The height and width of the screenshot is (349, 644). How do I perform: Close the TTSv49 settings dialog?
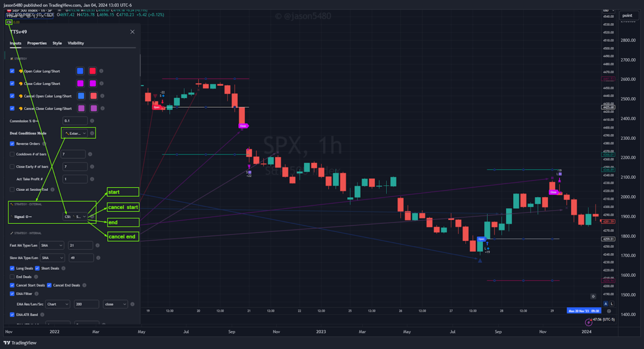coord(132,32)
